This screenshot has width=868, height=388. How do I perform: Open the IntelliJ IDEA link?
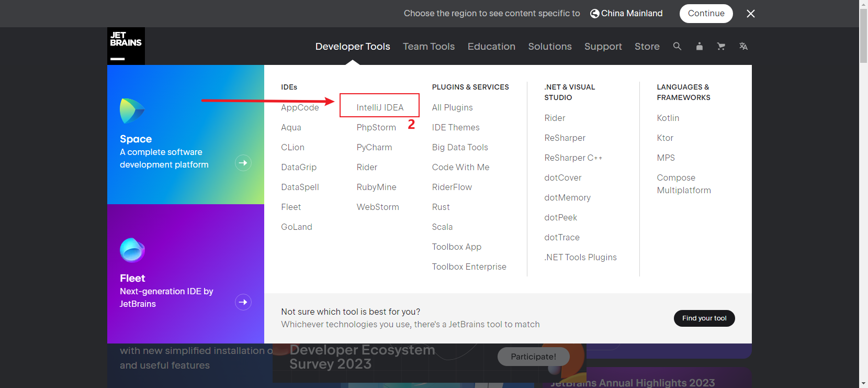coord(380,107)
